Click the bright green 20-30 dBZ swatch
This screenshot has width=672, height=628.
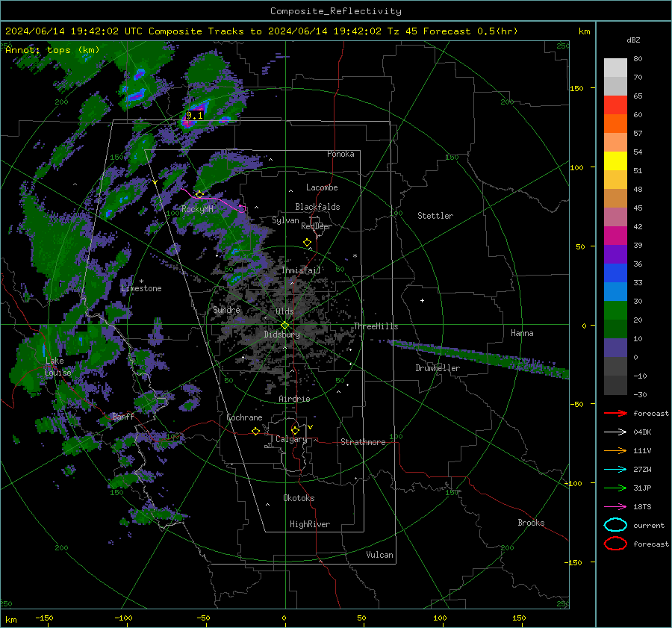[615, 311]
